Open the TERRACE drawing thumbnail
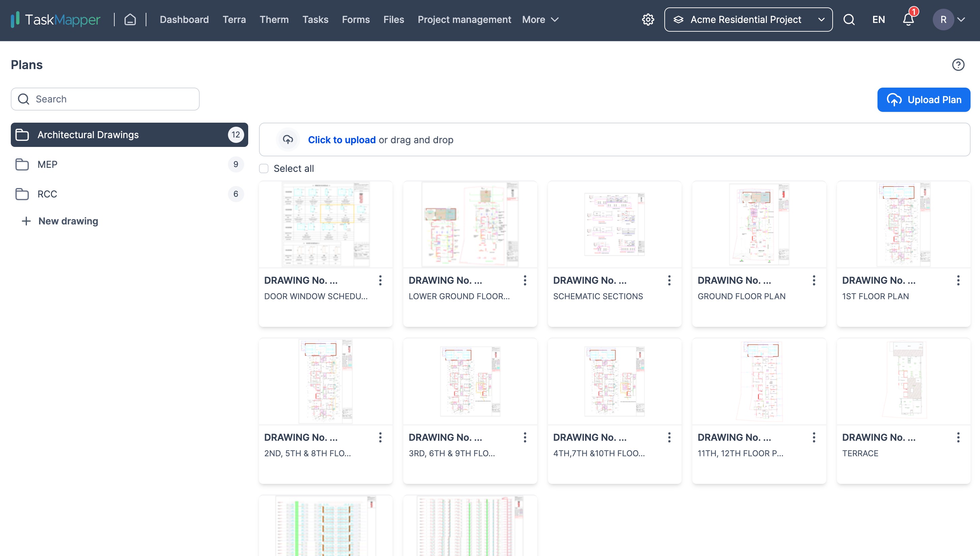This screenshot has width=980, height=556. click(x=903, y=381)
